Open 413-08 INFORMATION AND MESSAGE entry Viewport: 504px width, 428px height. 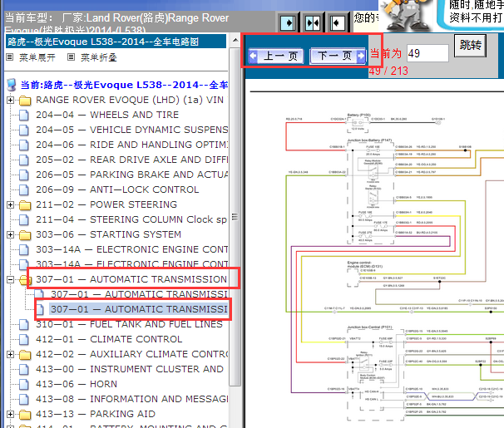131,399
